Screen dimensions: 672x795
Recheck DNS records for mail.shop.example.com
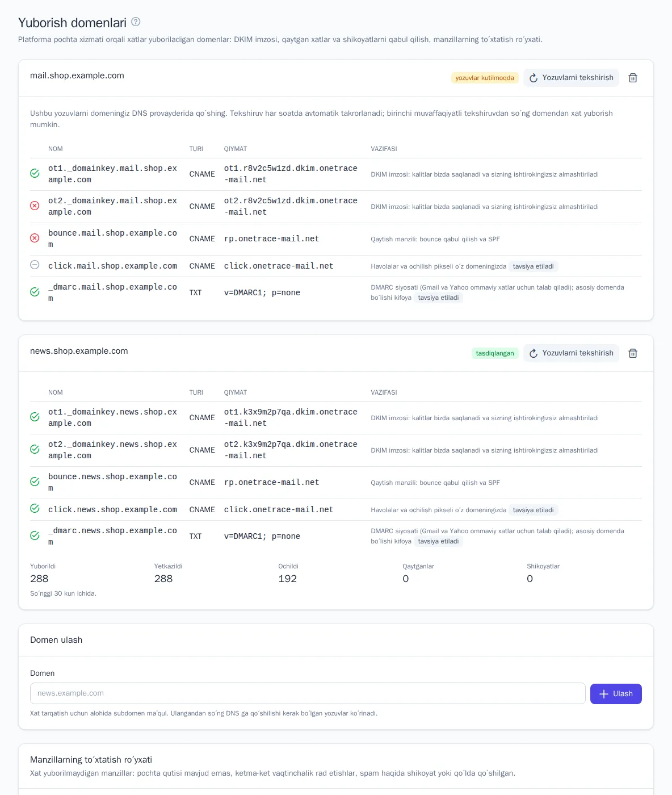coord(571,78)
